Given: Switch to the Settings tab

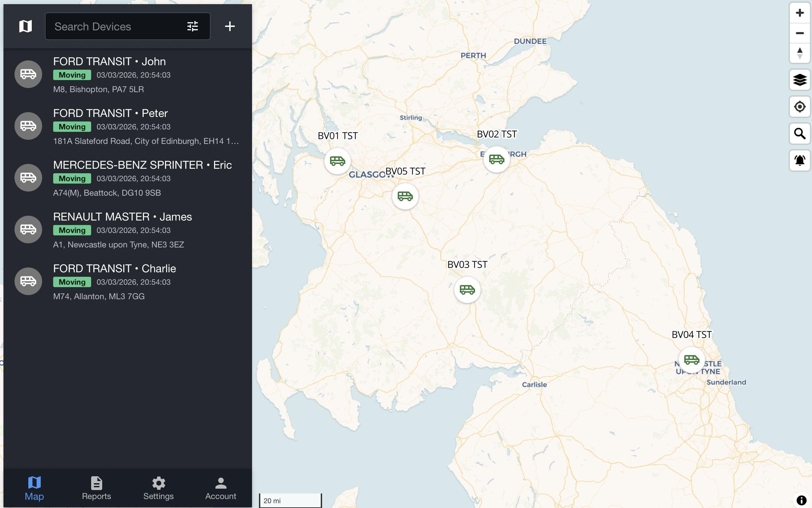Looking at the screenshot, I should click(x=158, y=488).
